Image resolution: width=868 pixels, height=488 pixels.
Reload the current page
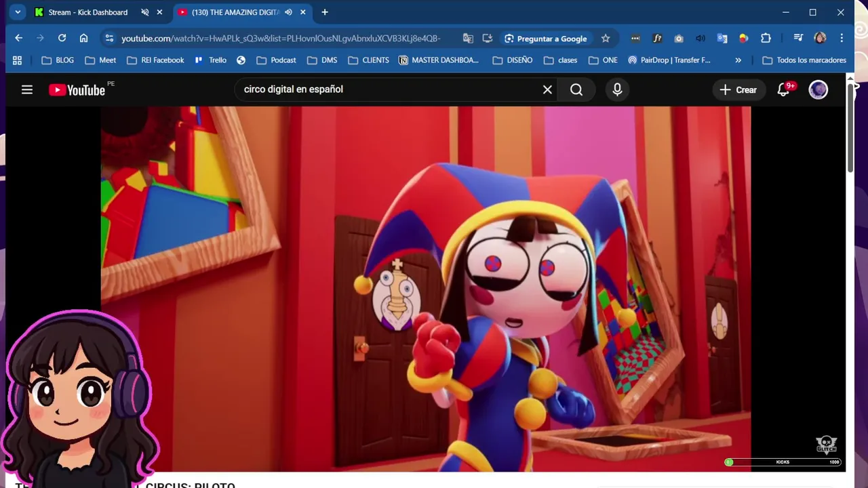click(62, 38)
